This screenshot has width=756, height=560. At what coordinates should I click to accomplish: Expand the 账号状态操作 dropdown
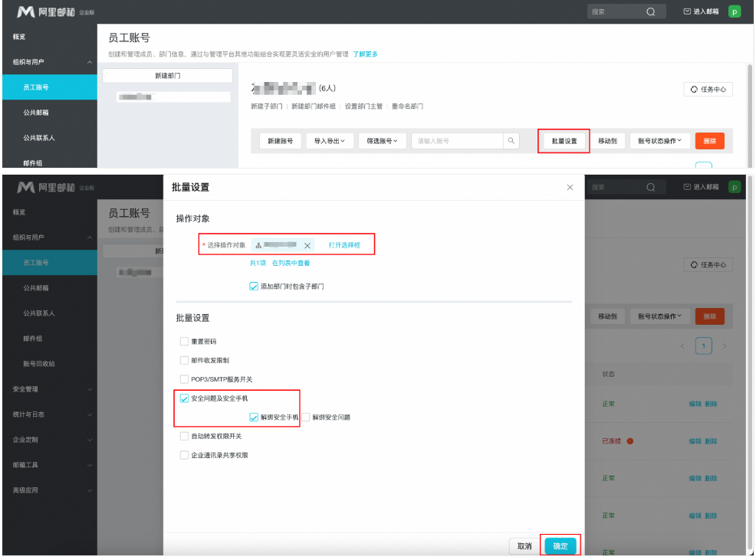[659, 141]
